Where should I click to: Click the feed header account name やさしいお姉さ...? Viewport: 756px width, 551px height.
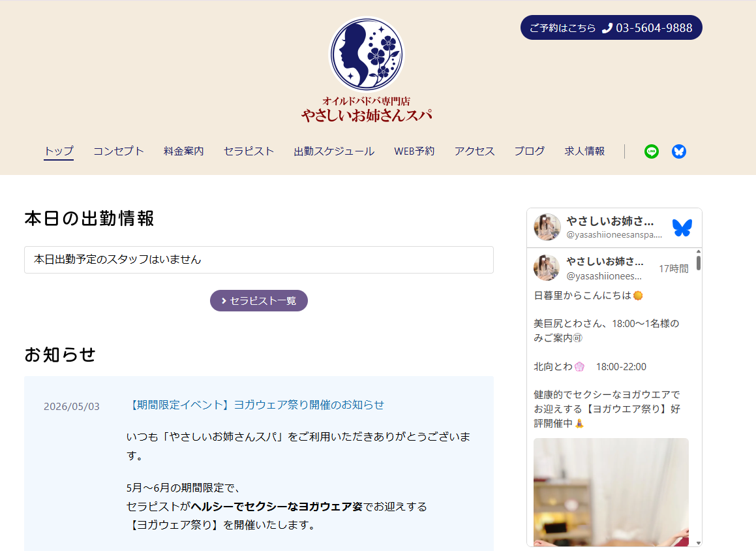610,221
